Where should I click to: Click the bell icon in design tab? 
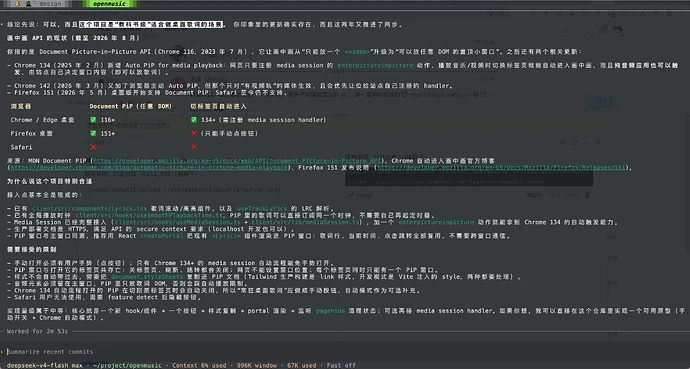18,4
